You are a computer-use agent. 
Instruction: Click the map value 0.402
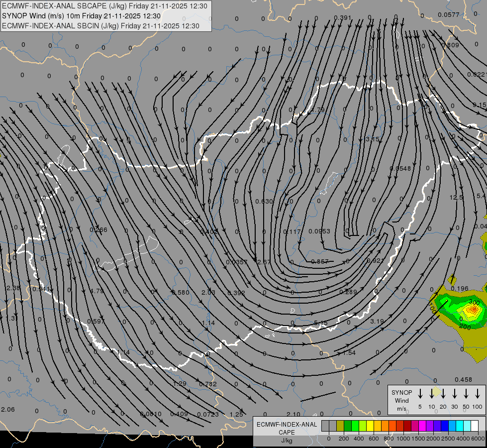[209, 231]
